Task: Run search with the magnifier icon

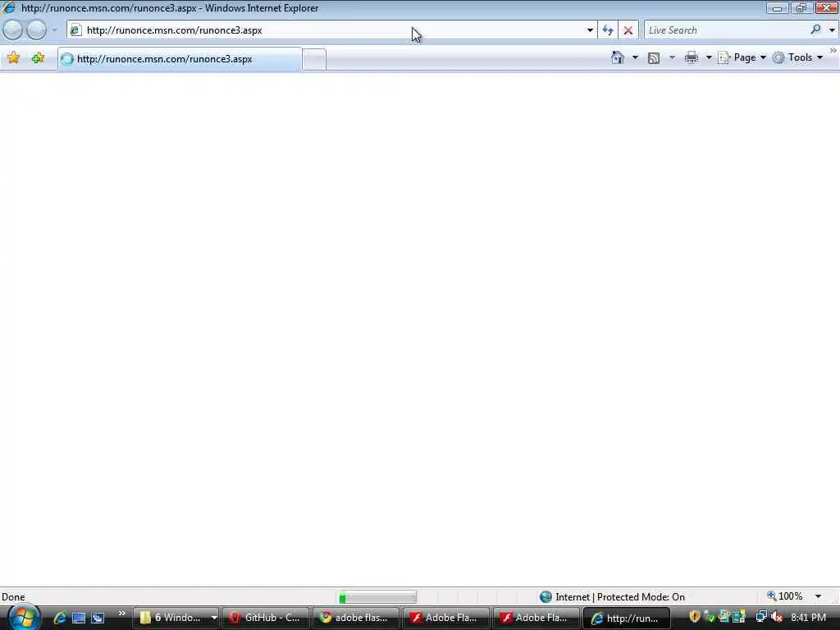Action: click(x=815, y=30)
